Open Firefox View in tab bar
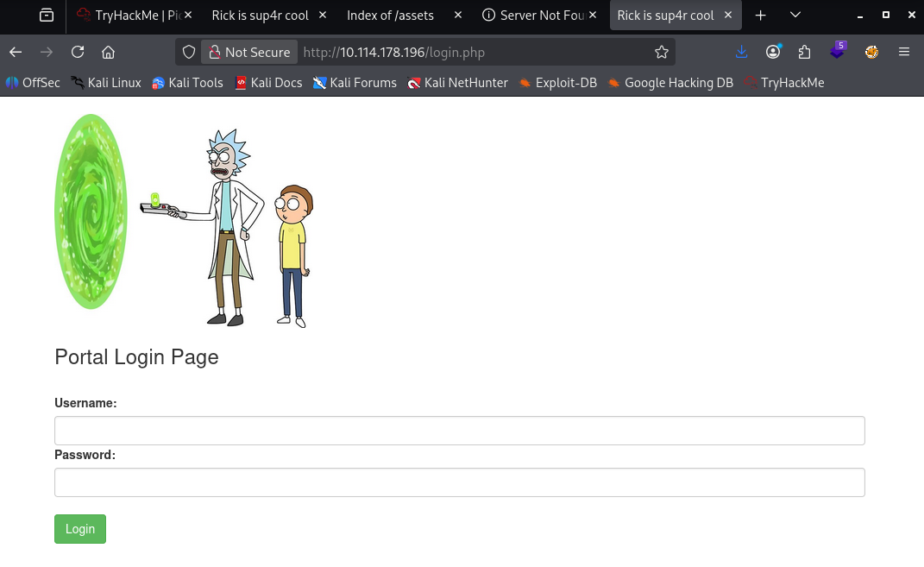 (47, 16)
